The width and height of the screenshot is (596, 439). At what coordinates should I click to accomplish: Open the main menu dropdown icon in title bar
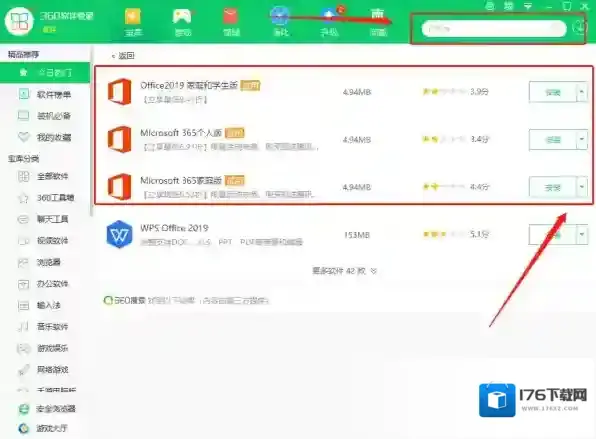pyautogui.click(x=528, y=6)
